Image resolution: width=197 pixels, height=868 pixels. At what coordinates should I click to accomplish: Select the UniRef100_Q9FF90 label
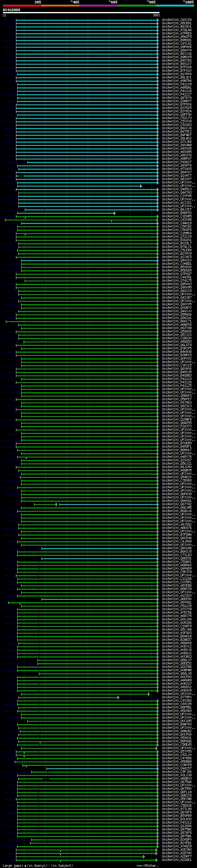coord(177,115)
